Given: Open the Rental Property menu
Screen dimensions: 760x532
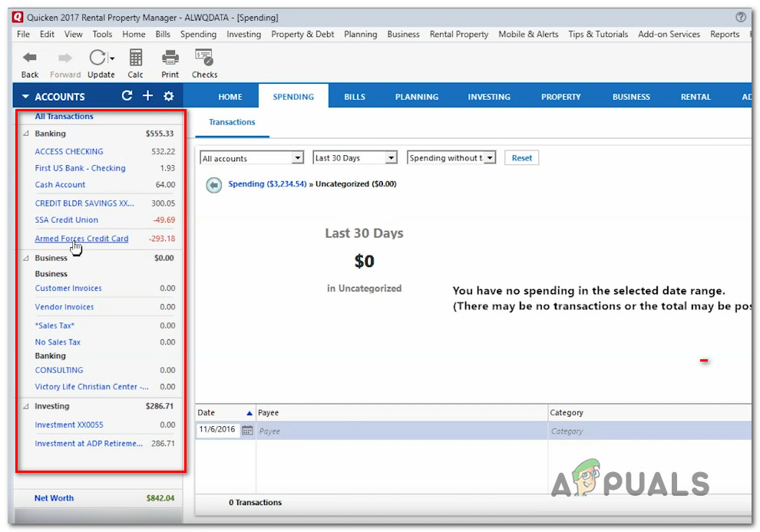Looking at the screenshot, I should (459, 34).
